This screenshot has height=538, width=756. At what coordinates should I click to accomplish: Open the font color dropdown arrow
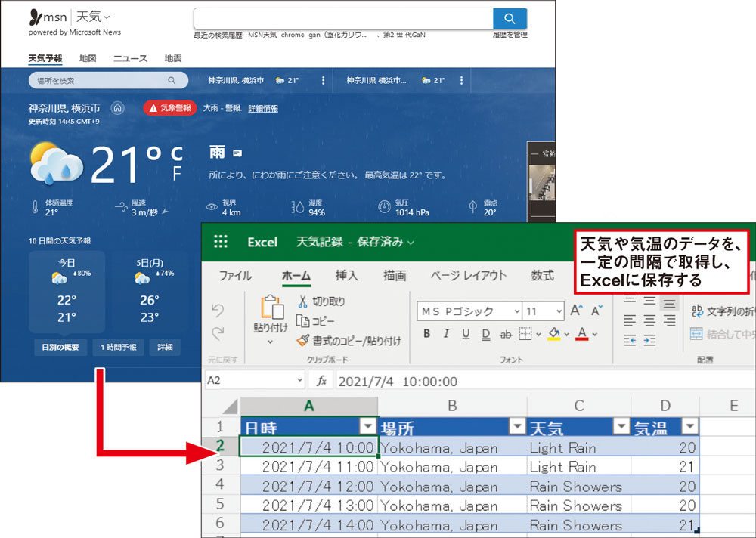(595, 334)
